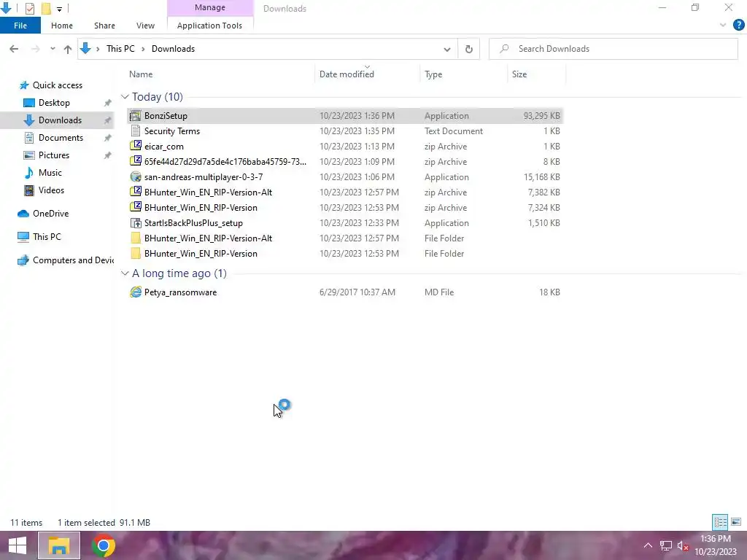The image size is (747, 560).
Task: Switch to Large icons view icon
Action: (x=736, y=522)
